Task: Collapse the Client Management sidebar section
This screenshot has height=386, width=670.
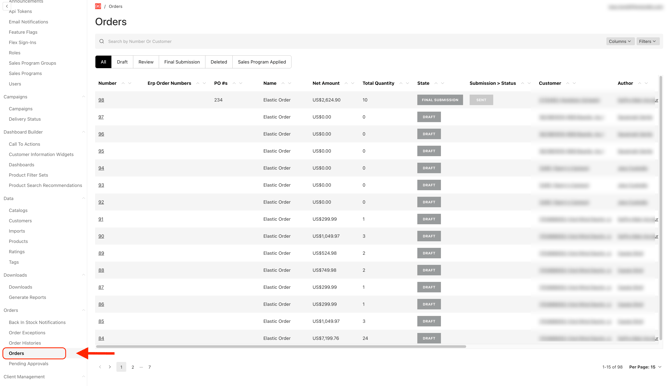Action: (x=83, y=377)
